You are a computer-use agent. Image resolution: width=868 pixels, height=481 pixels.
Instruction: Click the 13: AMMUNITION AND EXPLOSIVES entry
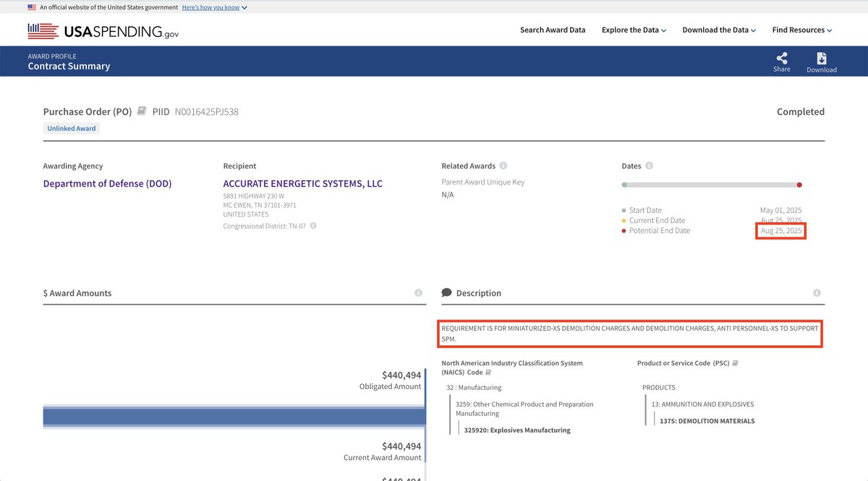pyautogui.click(x=702, y=404)
